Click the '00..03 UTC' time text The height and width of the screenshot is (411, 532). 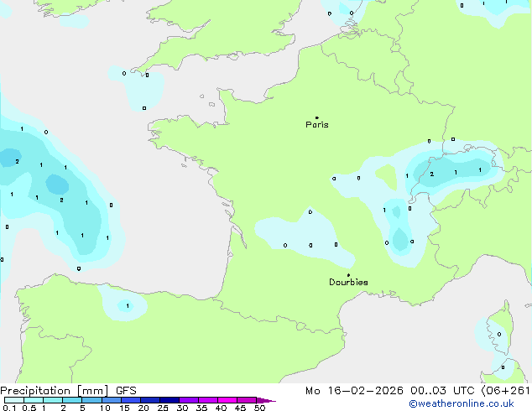pyautogui.click(x=442, y=391)
